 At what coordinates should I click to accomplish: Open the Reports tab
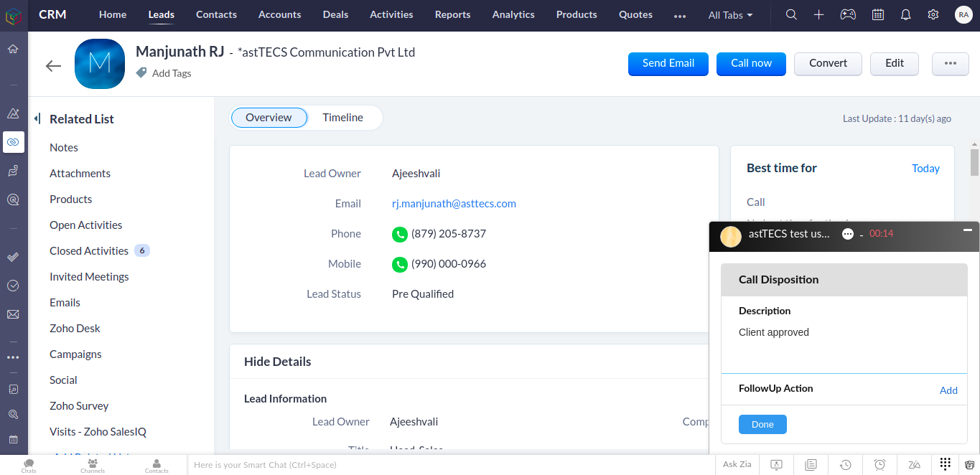[x=452, y=14]
